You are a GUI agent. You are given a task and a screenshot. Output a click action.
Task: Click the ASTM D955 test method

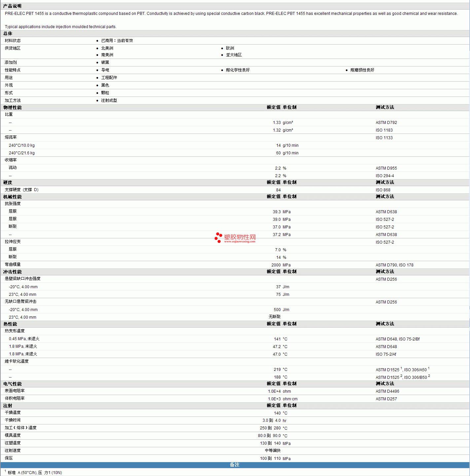[x=386, y=168]
